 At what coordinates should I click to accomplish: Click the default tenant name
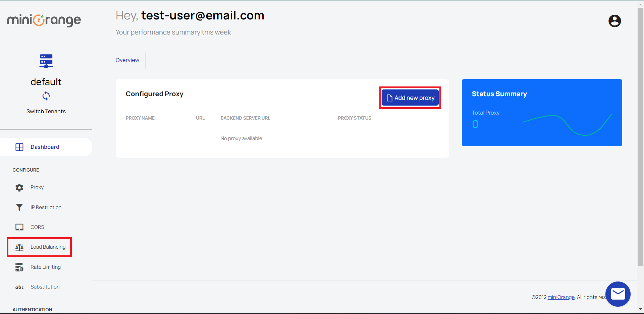(46, 82)
